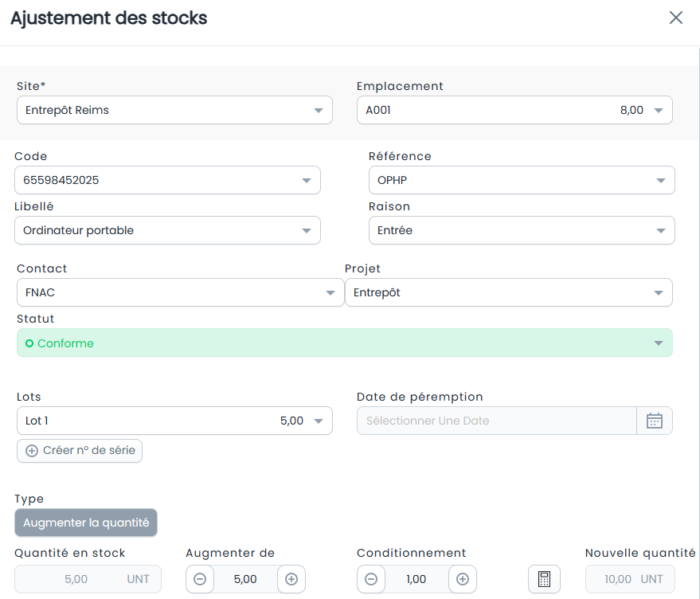Open the calculator icon next to Conditionnement
Image resolution: width=700 pixels, height=599 pixels.
pyautogui.click(x=544, y=579)
